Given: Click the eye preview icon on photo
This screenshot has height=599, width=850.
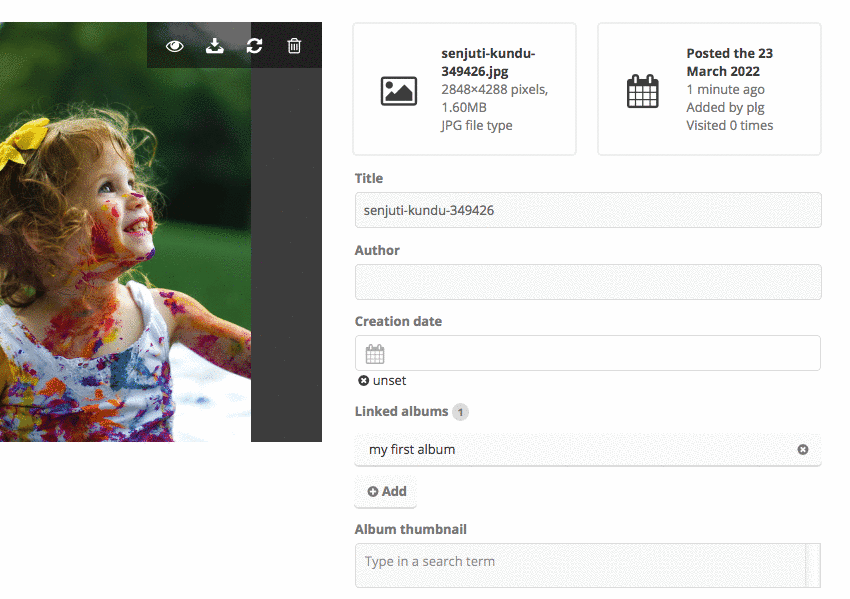Looking at the screenshot, I should [175, 46].
